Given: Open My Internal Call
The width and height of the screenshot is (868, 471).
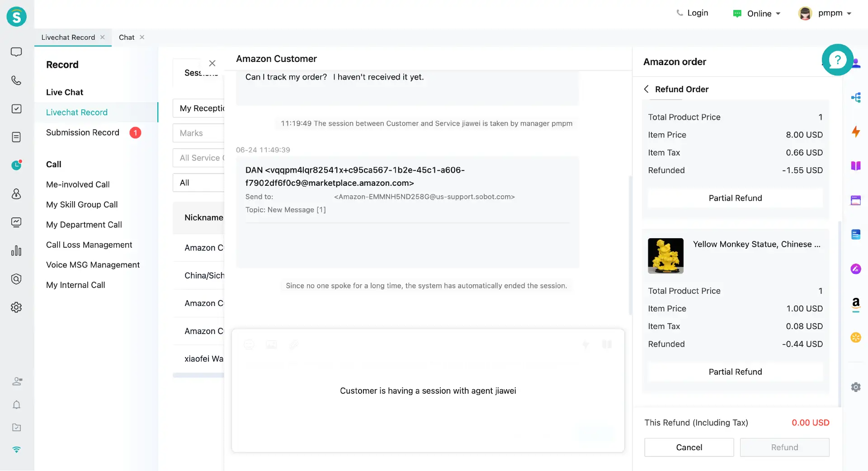Looking at the screenshot, I should pyautogui.click(x=75, y=285).
